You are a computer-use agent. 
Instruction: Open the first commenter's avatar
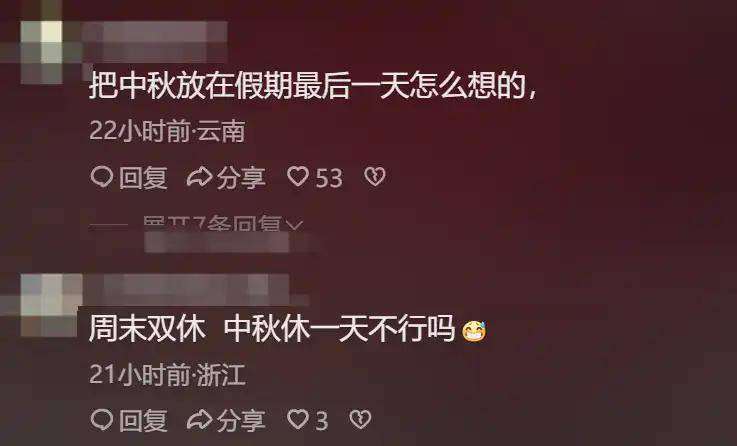click(42, 52)
